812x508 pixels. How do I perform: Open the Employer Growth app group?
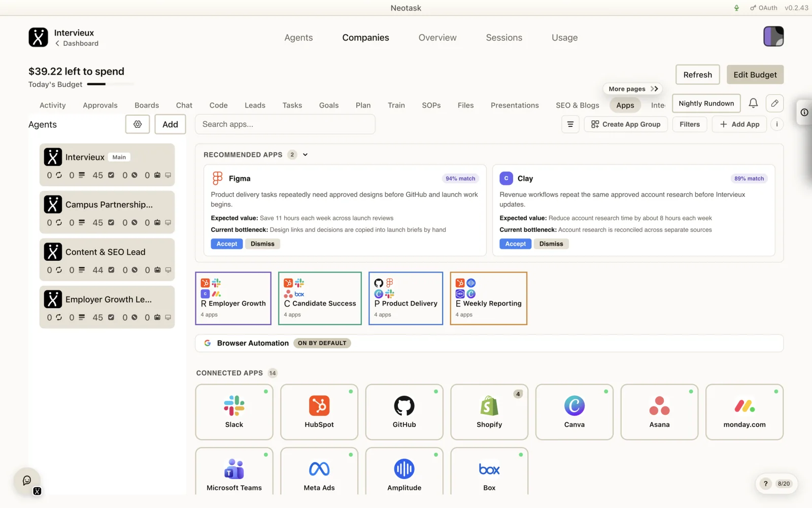[x=233, y=298]
